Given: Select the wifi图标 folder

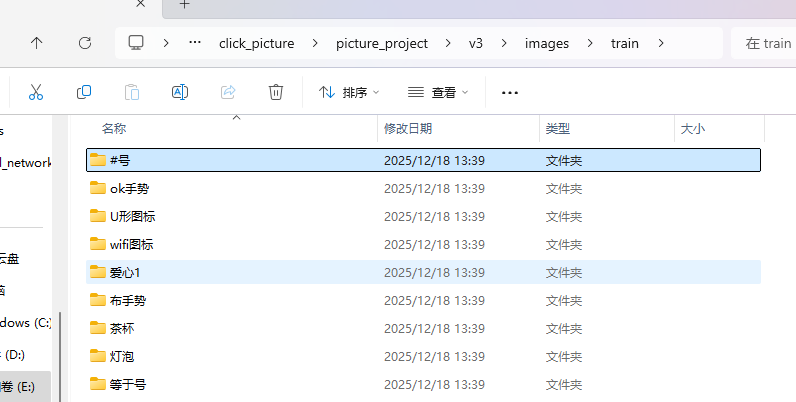Looking at the screenshot, I should (131, 244).
